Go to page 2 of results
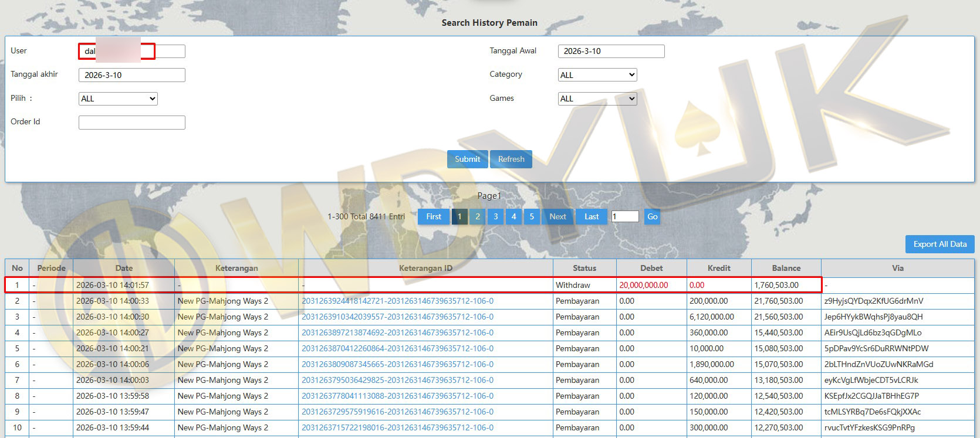This screenshot has width=980, height=438. click(x=478, y=216)
